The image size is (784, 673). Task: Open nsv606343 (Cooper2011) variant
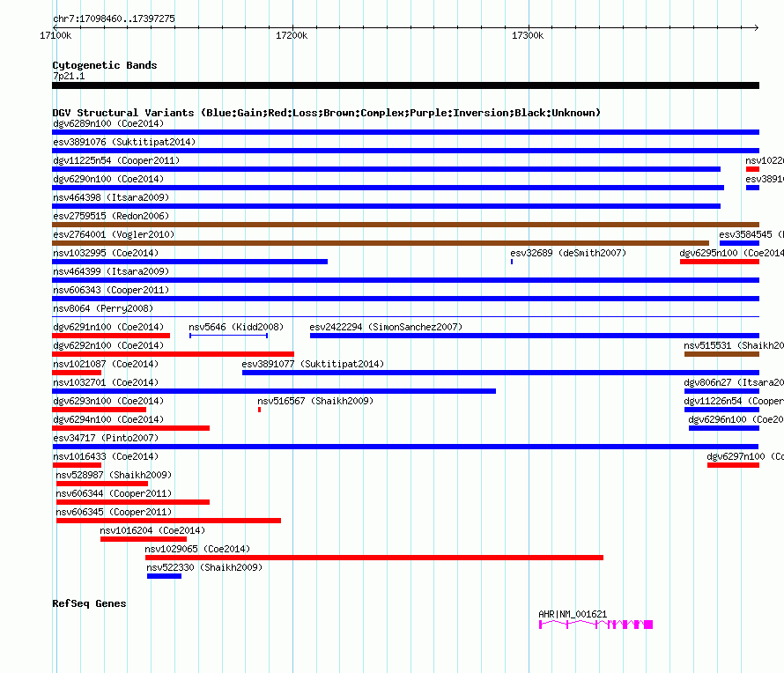point(111,290)
